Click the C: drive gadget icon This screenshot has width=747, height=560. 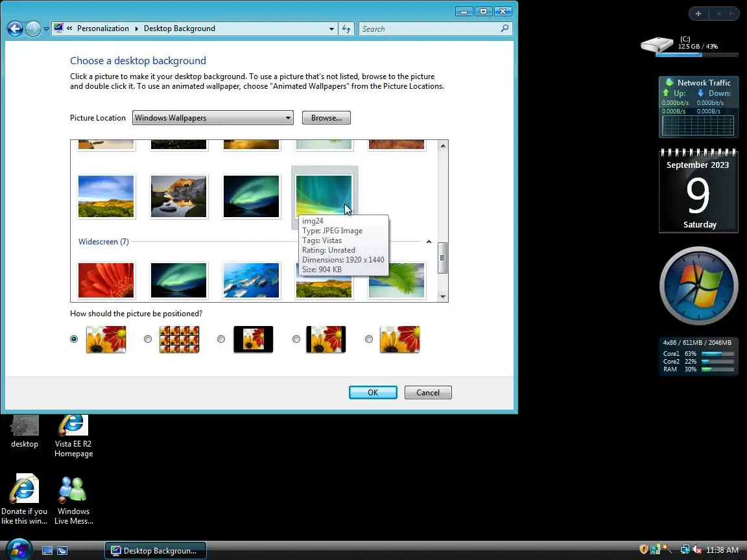click(x=657, y=45)
